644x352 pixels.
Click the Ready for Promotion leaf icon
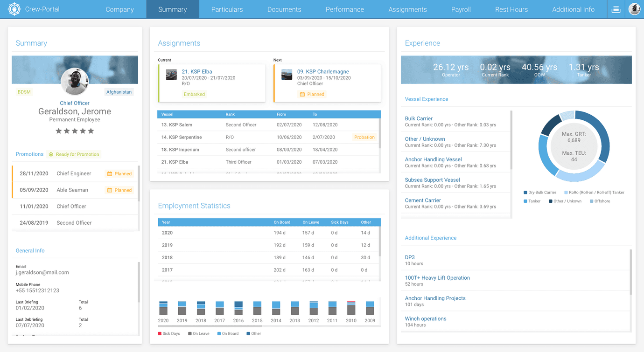coord(51,154)
